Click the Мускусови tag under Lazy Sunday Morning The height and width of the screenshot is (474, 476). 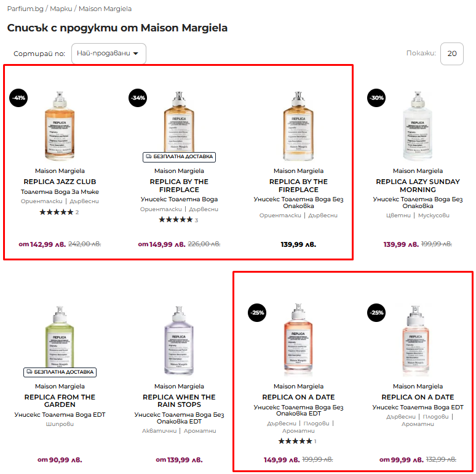point(434,215)
